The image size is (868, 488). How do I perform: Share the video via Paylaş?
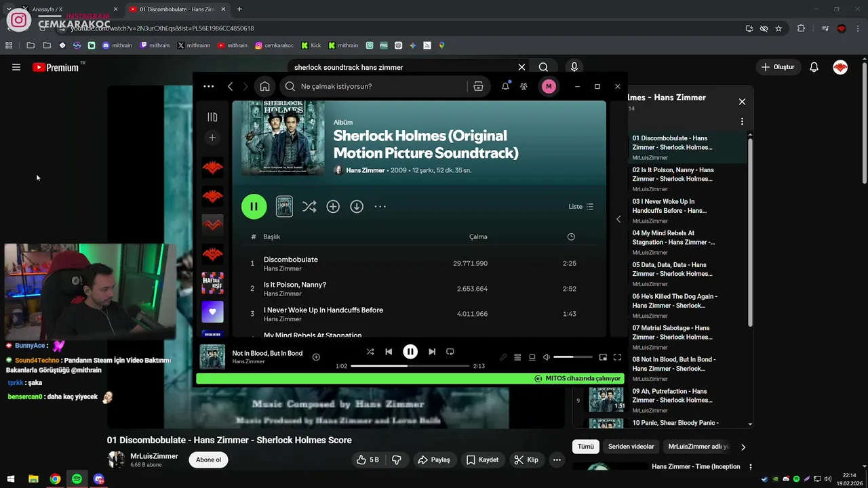pos(434,460)
